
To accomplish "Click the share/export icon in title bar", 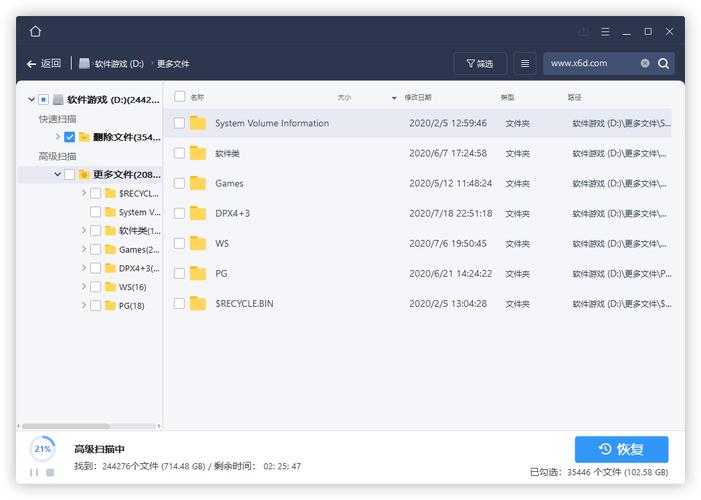I will pos(583,32).
